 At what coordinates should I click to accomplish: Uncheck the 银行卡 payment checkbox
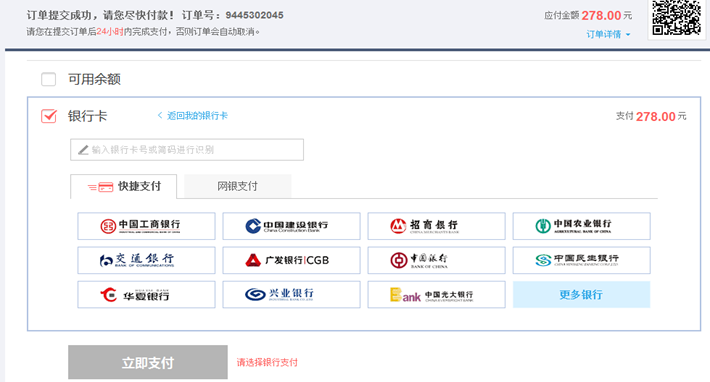pos(48,116)
